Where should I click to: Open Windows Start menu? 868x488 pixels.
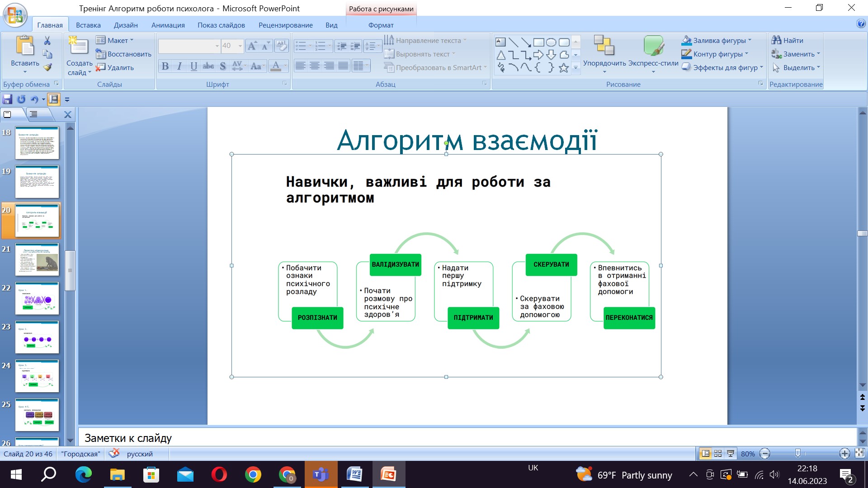(x=16, y=474)
